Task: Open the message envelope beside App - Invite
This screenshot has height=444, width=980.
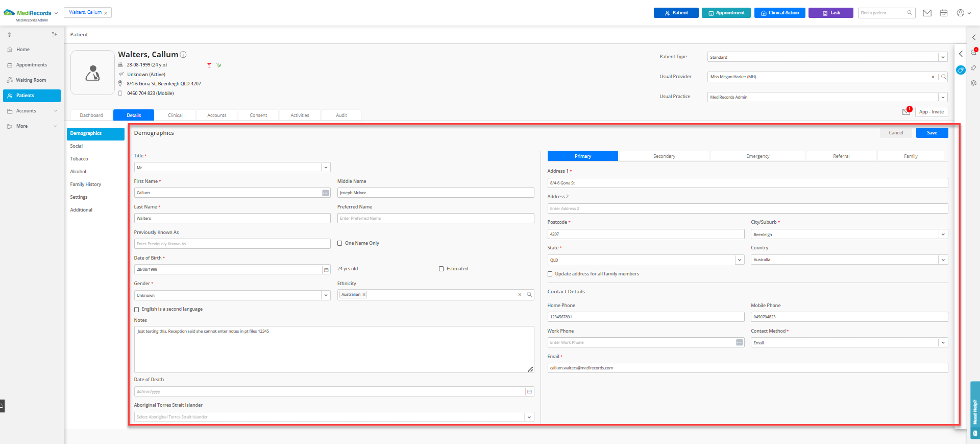Action: tap(906, 111)
